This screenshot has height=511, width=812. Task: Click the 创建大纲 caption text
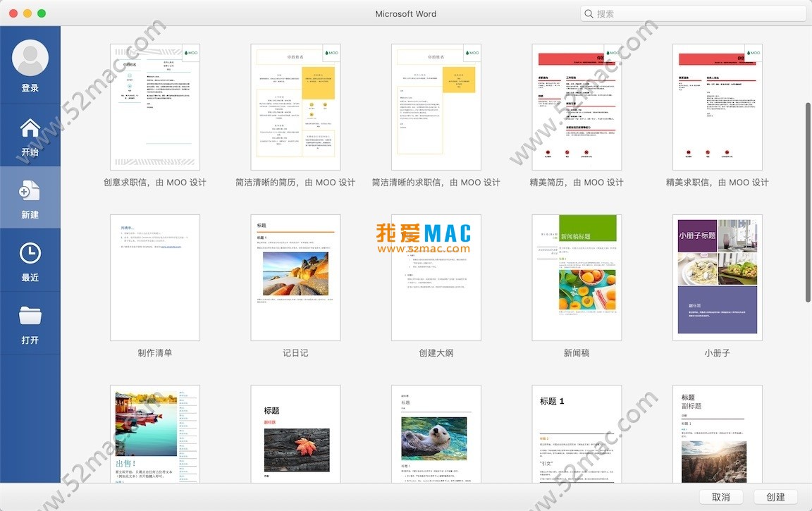pos(436,352)
